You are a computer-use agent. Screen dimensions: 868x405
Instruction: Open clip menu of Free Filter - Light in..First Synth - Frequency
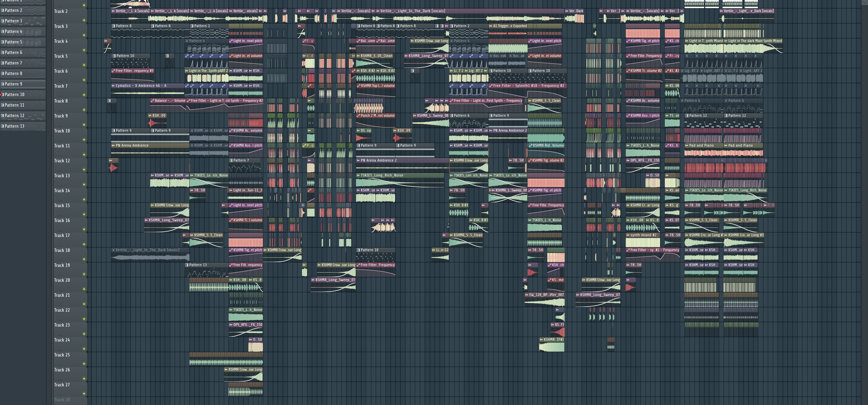pos(451,101)
